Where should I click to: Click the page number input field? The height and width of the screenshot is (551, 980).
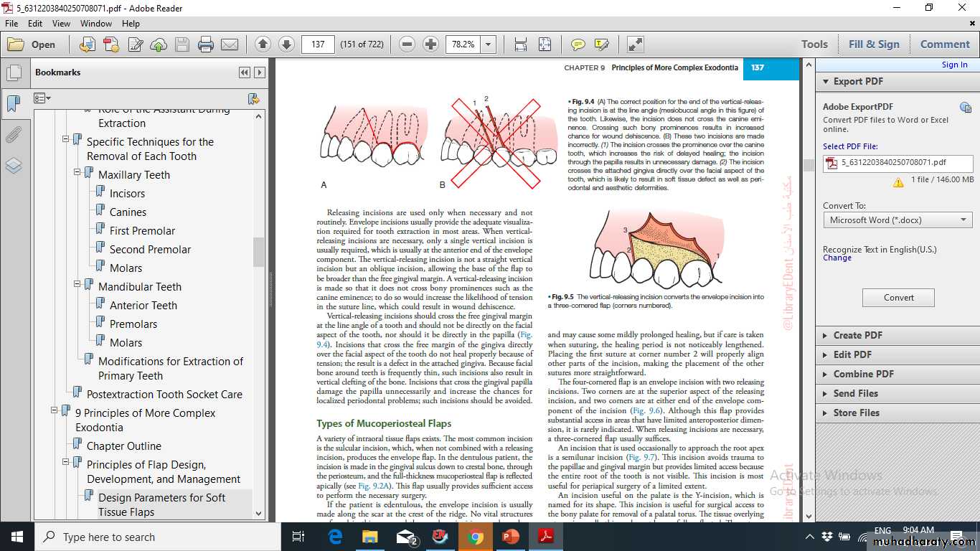(x=319, y=44)
